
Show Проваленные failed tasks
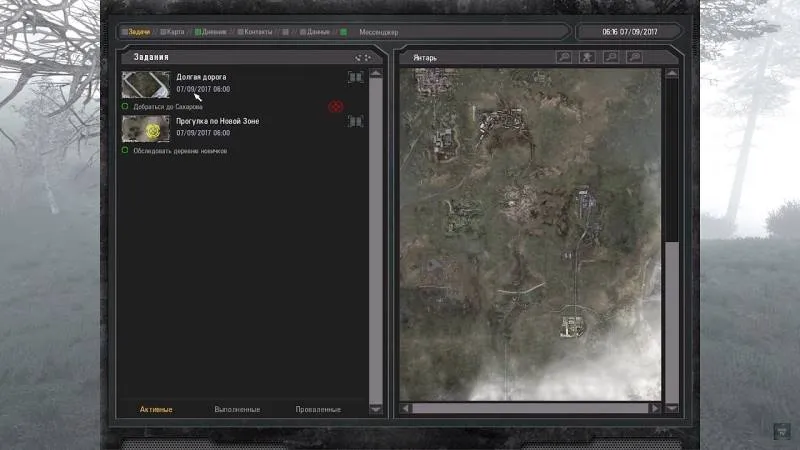tap(317, 409)
